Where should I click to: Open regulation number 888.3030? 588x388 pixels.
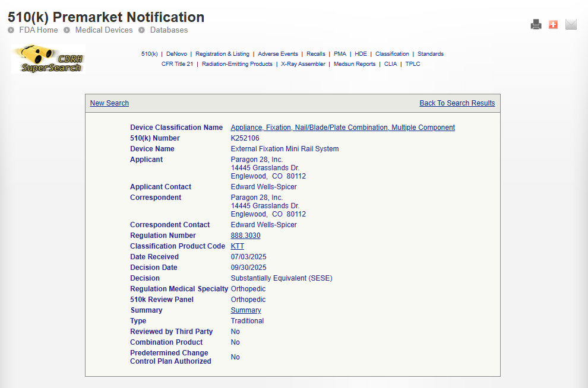click(245, 236)
